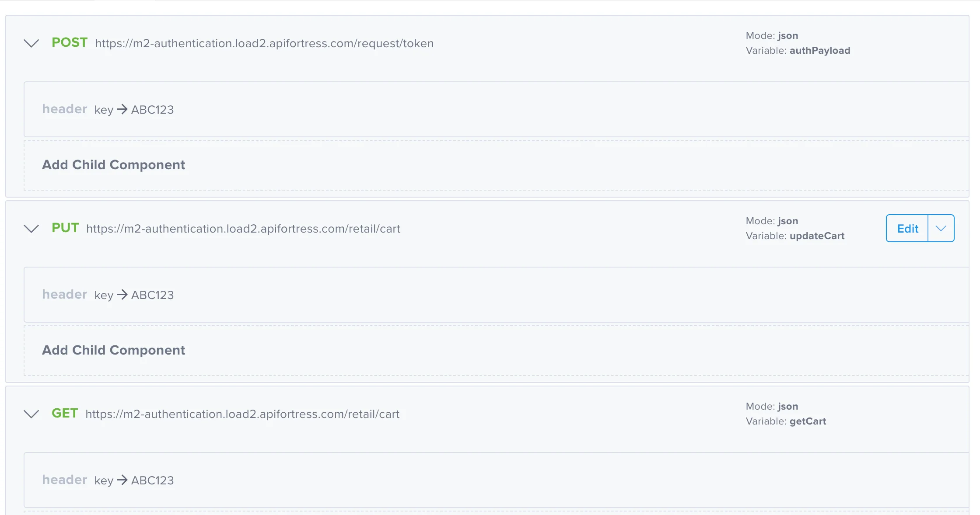This screenshot has width=980, height=515.
Task: Open the header key ABC123 under PUT
Action: pyautogui.click(x=108, y=295)
